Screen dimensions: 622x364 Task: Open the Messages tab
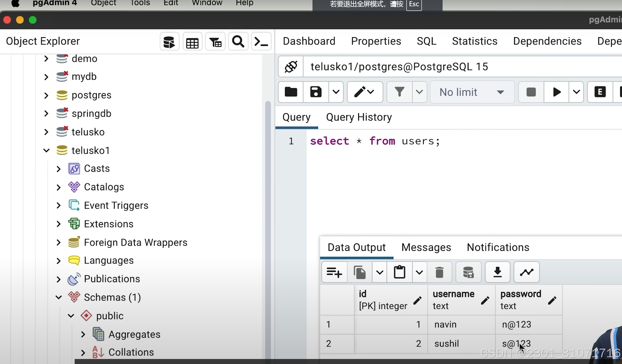[426, 247]
